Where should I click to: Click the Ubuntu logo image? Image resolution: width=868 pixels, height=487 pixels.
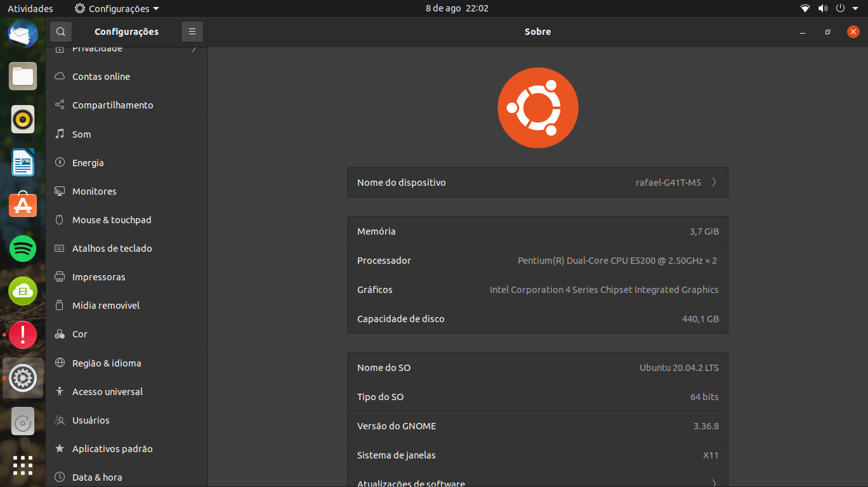pyautogui.click(x=538, y=108)
